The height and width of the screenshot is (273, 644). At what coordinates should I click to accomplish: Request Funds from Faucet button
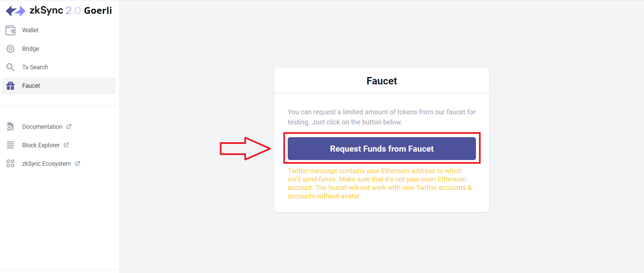(x=382, y=149)
